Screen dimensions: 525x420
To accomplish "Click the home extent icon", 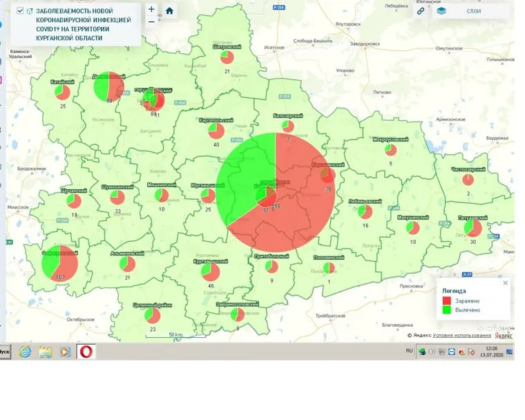I will pyautogui.click(x=169, y=11).
